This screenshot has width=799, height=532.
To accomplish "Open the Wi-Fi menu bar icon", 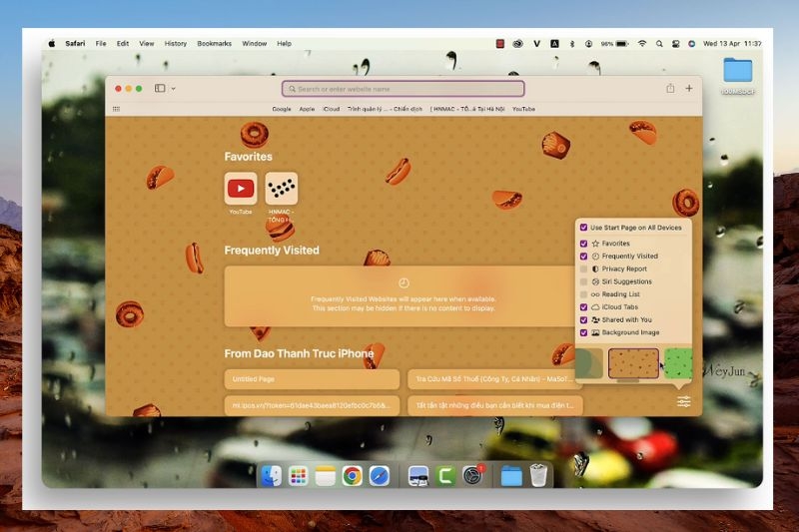I will (642, 44).
